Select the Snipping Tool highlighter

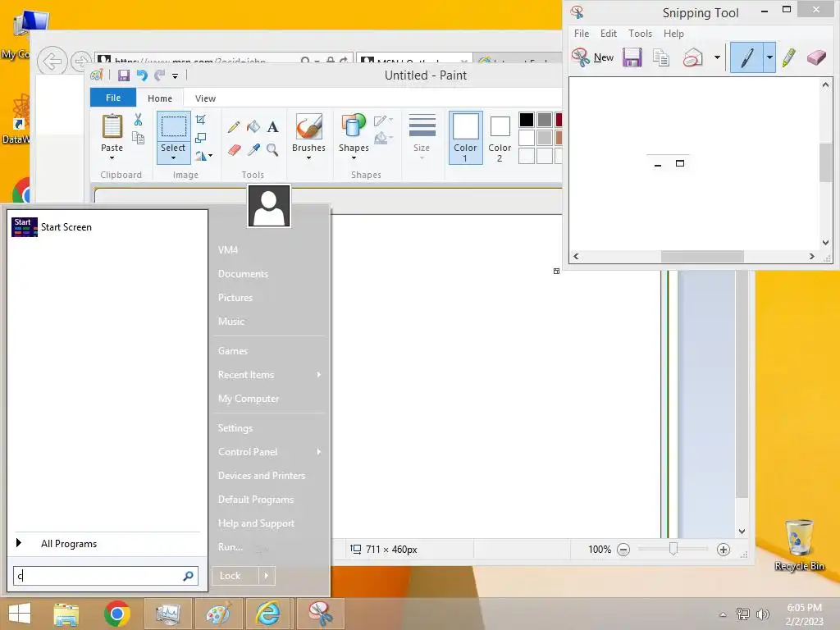(788, 57)
